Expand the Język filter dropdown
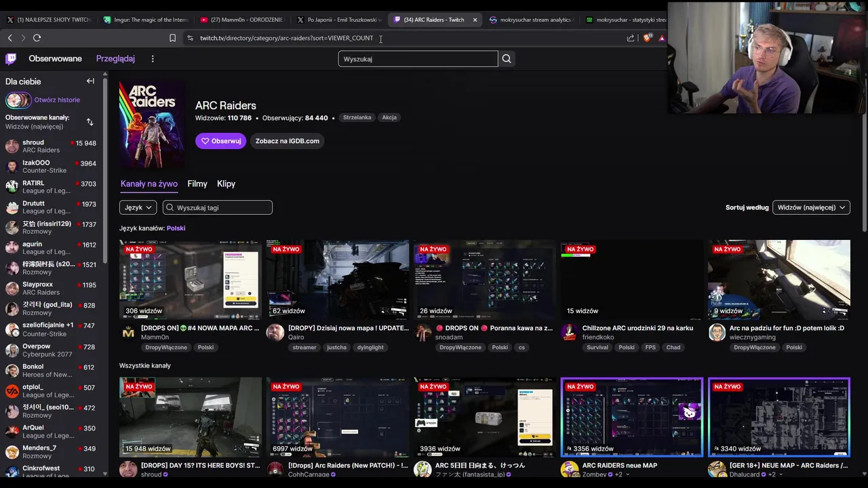Image resolution: width=868 pixels, height=488 pixels. click(138, 207)
